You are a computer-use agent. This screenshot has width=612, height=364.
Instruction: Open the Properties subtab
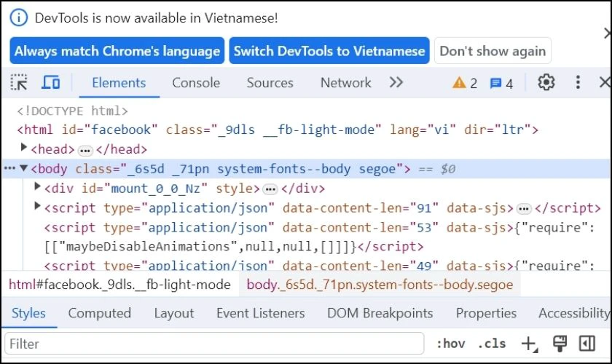click(487, 313)
